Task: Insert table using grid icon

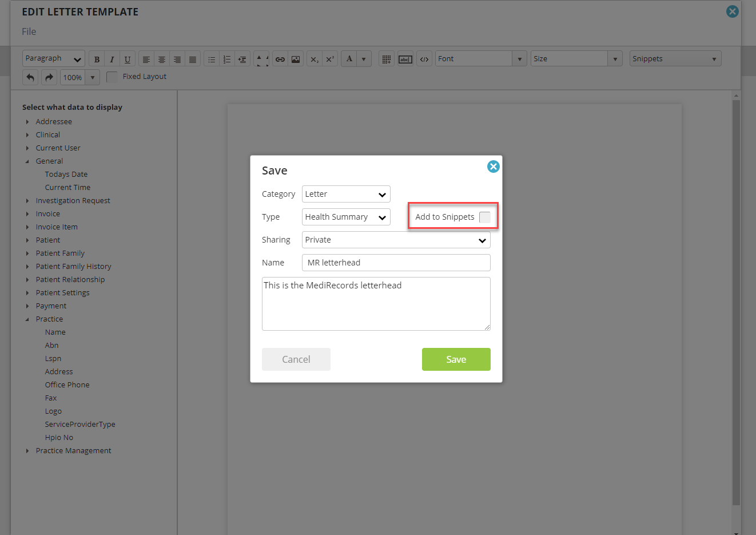Action: pyautogui.click(x=387, y=59)
